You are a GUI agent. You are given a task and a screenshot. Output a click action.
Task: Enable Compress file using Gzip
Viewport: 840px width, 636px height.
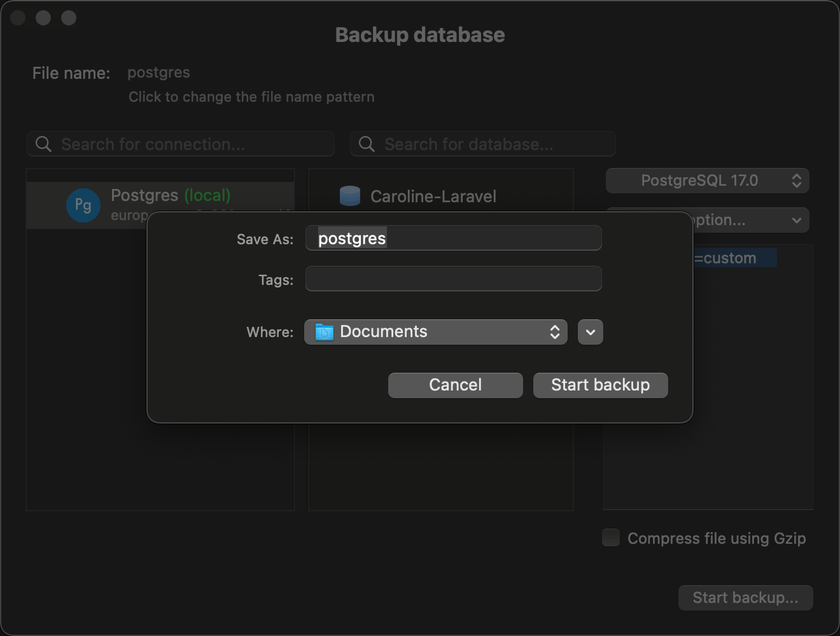pyautogui.click(x=610, y=537)
